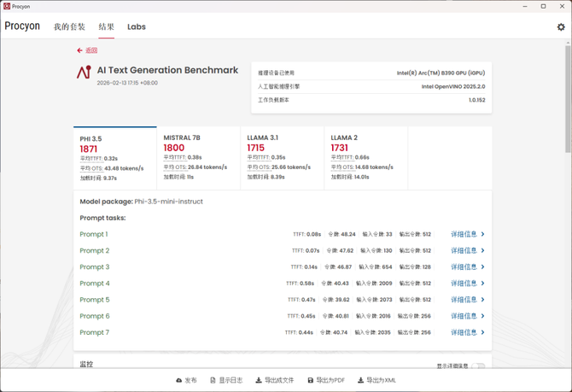
Task: Expand details chevron for Prompt 1
Action: pos(482,234)
